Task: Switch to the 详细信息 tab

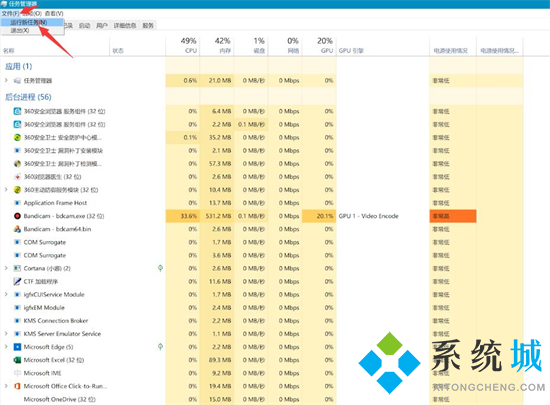Action: (125, 25)
